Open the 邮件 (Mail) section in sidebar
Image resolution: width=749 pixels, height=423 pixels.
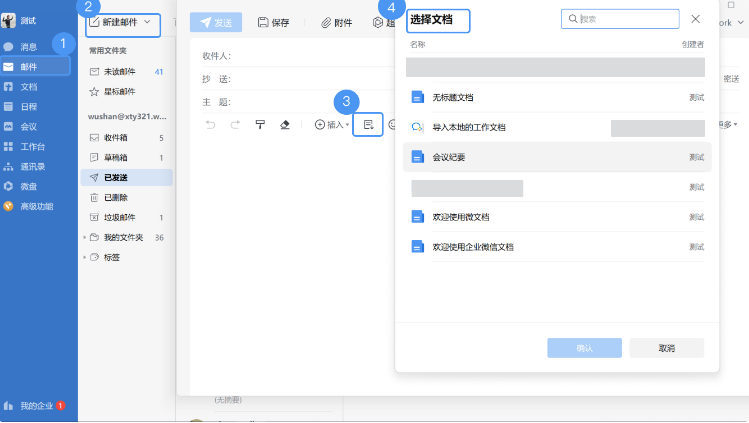[28, 66]
